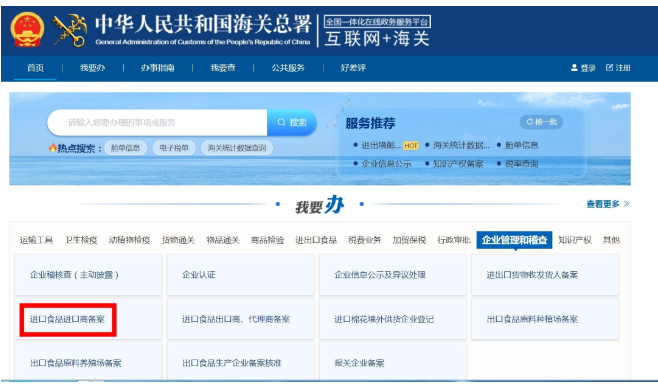This screenshot has height=385, width=658.
Task: Select the 企业管理和稽查 tab
Action: click(514, 240)
